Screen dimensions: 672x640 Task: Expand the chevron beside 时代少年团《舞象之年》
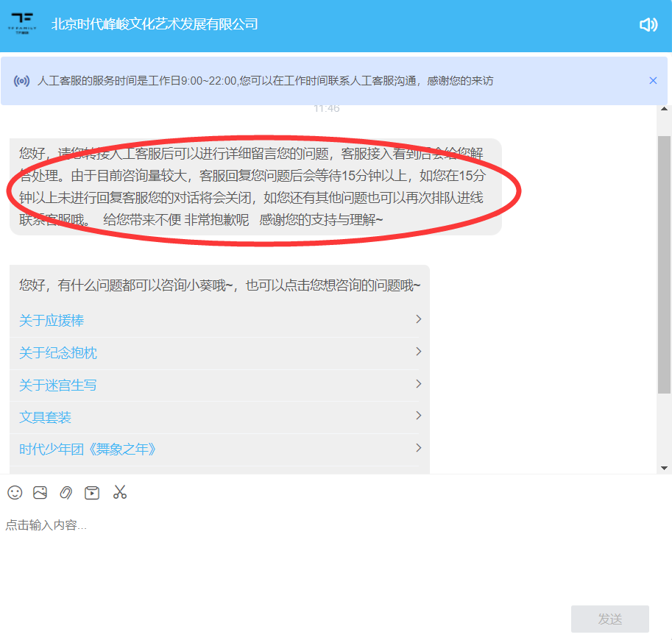click(x=419, y=448)
